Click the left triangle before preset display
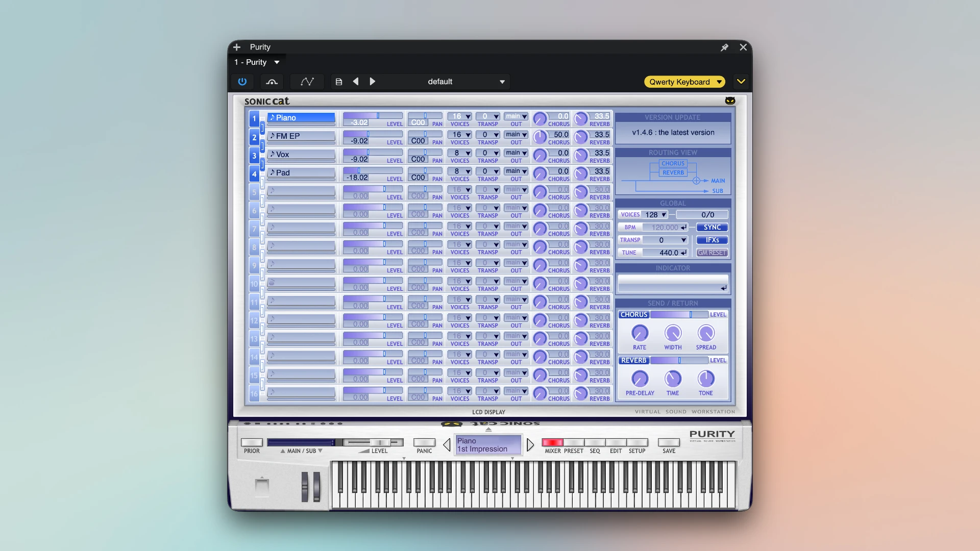This screenshot has width=980, height=551. point(447,445)
